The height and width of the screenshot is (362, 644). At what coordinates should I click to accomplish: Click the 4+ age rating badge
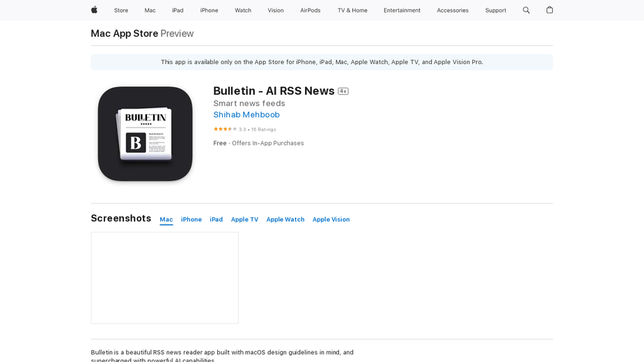pyautogui.click(x=343, y=91)
